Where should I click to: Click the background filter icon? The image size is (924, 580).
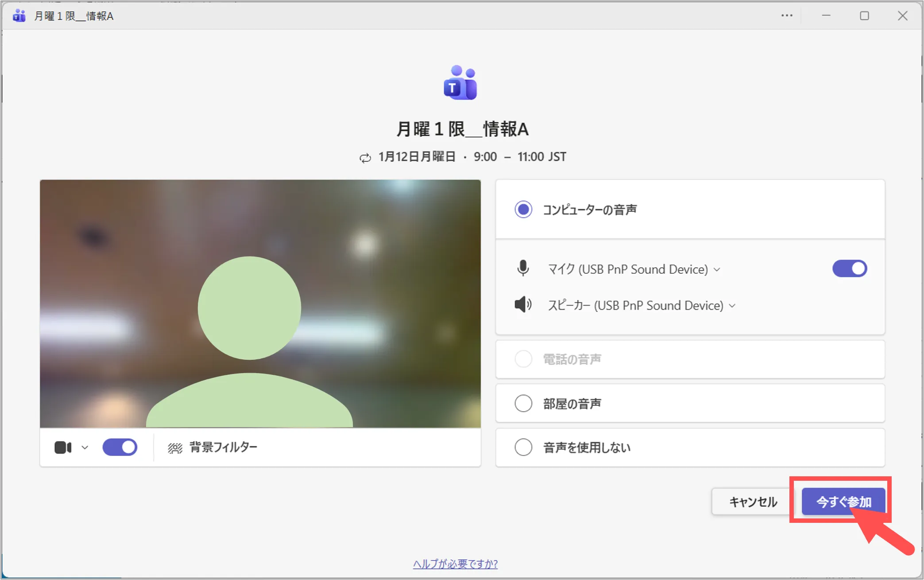[175, 448]
